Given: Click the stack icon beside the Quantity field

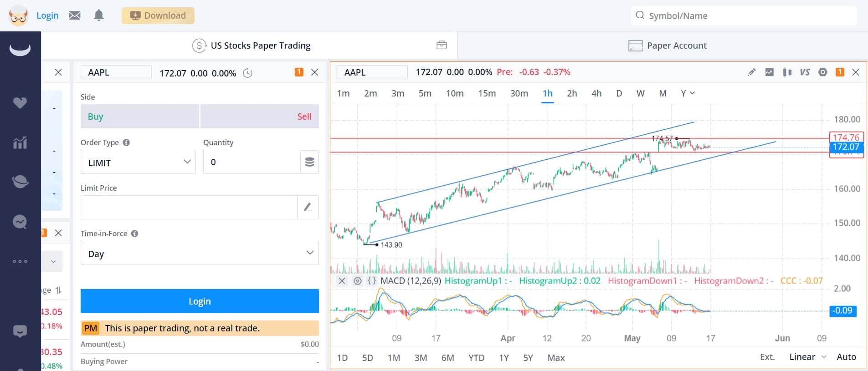Looking at the screenshot, I should (x=309, y=162).
